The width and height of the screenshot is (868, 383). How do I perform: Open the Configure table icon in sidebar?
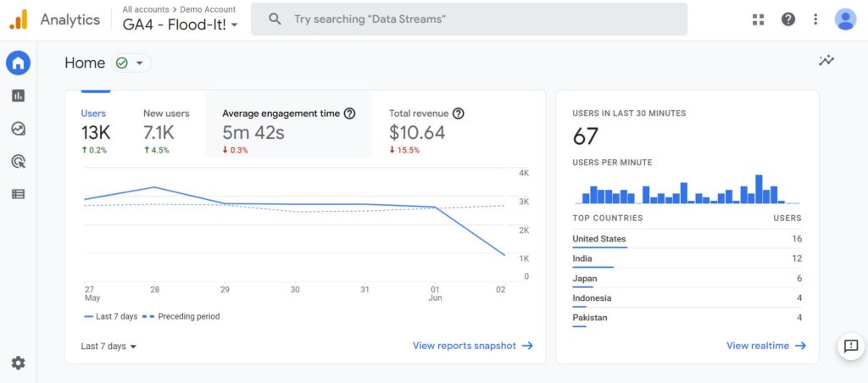coord(18,194)
